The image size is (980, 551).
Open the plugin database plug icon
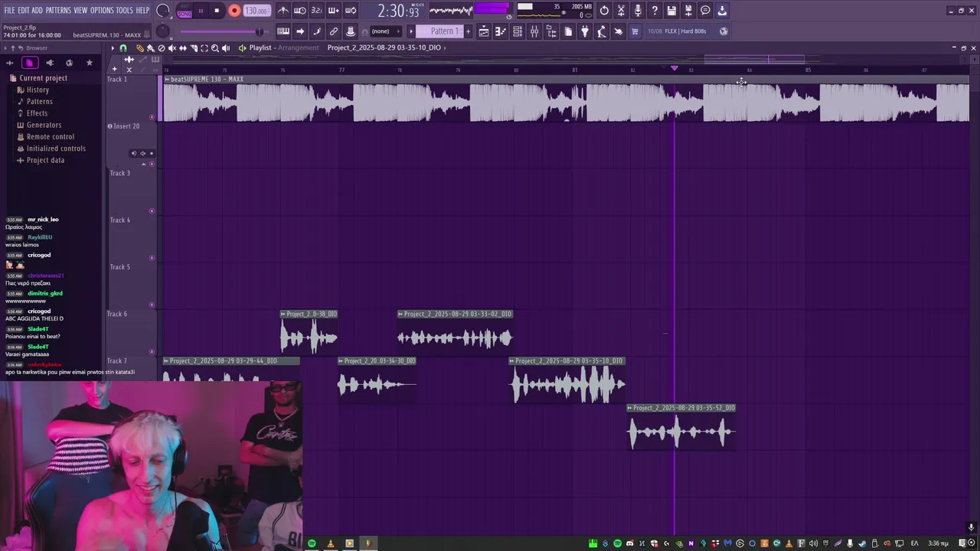(x=585, y=31)
